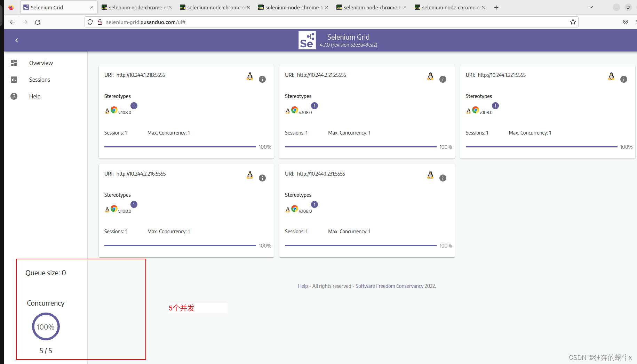Collapse the sidebar with the back chevron
The image size is (637, 364).
(17, 40)
